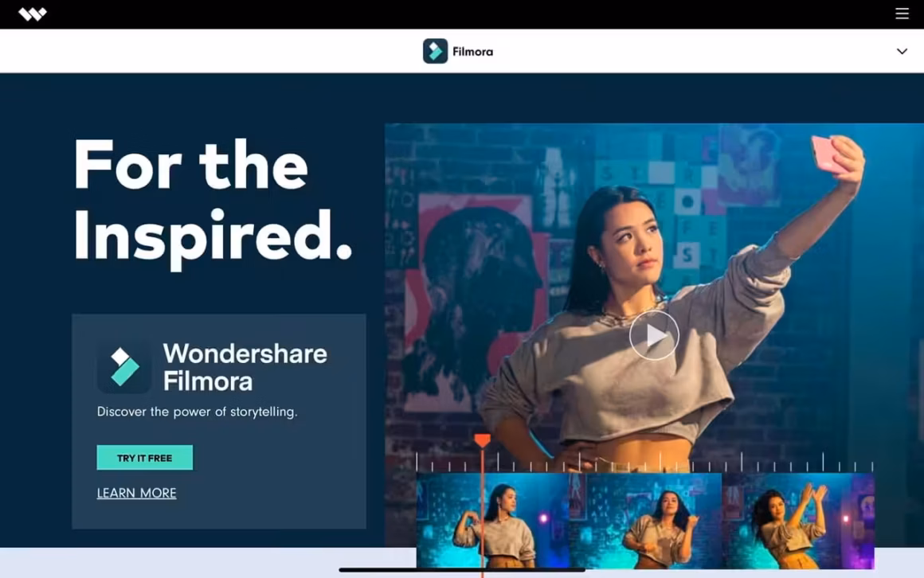Expand the chevron next to the Filmora header bar

pyautogui.click(x=902, y=51)
